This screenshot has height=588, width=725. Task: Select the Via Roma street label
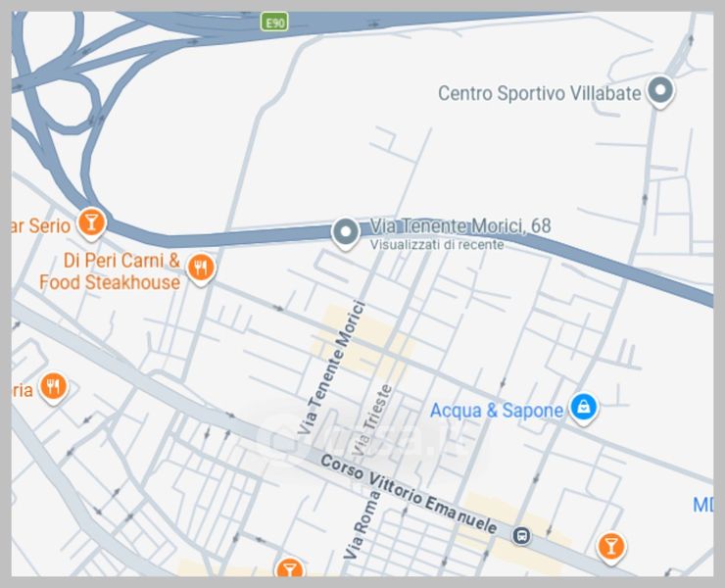coord(362,525)
